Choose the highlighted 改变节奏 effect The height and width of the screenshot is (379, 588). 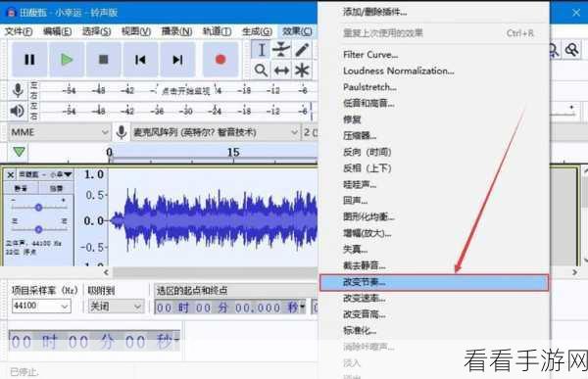(434, 282)
